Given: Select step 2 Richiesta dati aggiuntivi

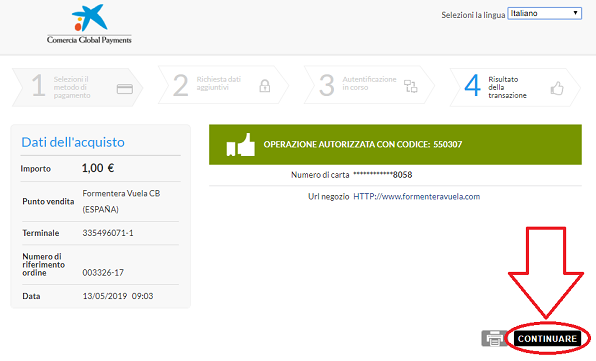Looking at the screenshot, I should coord(224,85).
